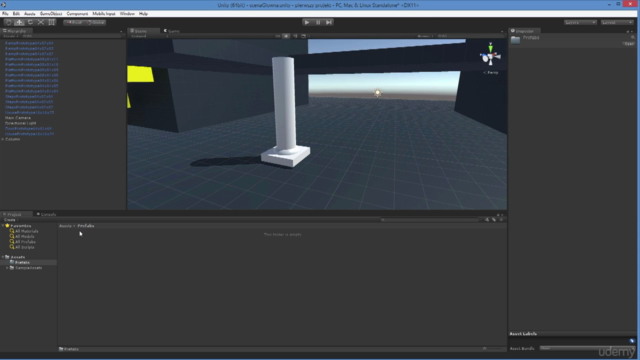
Task: Open the scene Gizmos dropdown
Action: click(425, 36)
